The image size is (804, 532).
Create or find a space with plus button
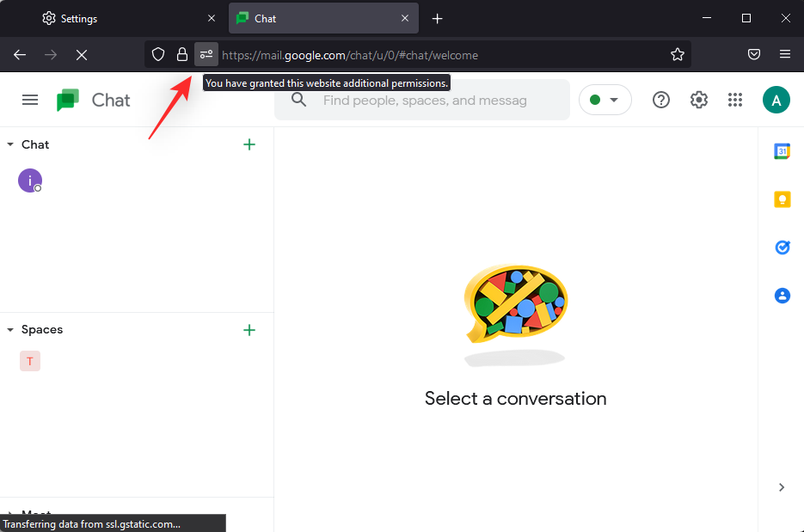(249, 330)
